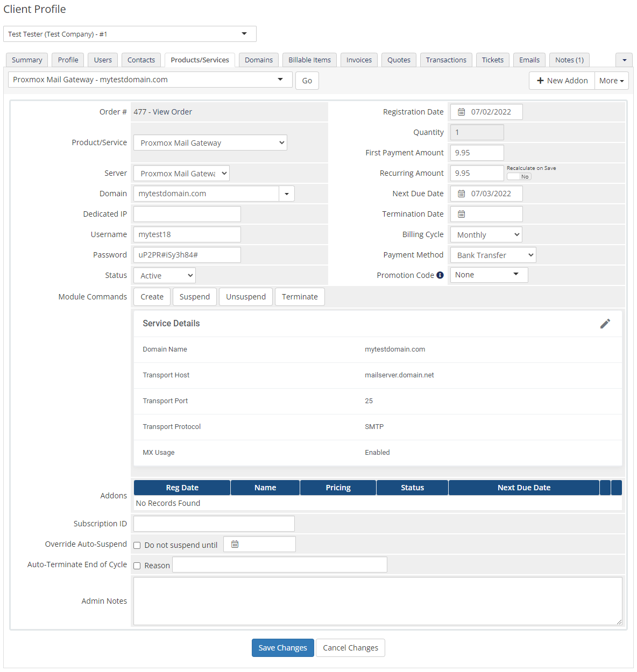Open the View Order link
The height and width of the screenshot is (672, 637).
172,112
